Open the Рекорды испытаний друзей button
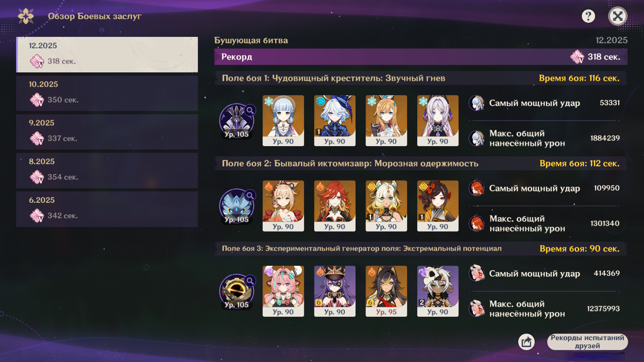Viewport: 644px width, 362px height. (x=587, y=342)
